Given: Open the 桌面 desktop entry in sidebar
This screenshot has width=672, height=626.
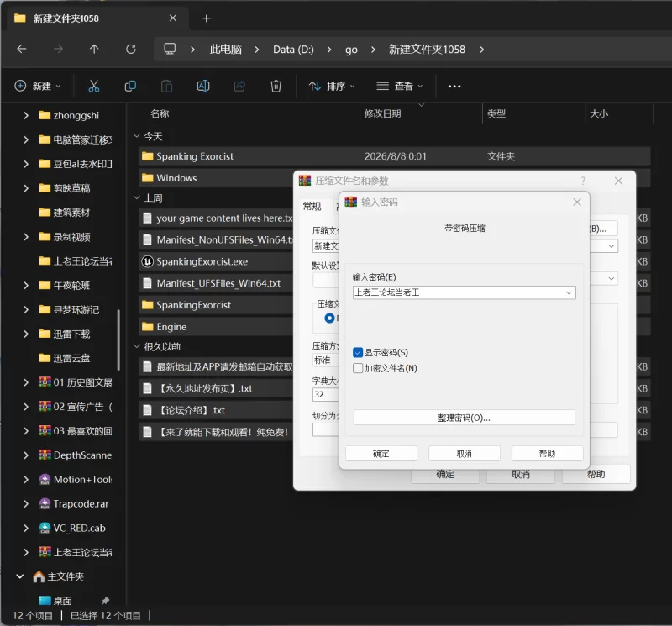Looking at the screenshot, I should point(62,601).
